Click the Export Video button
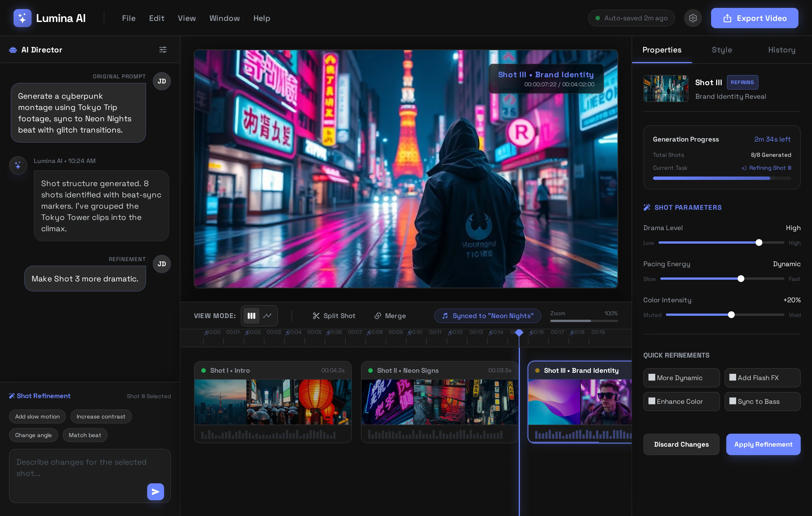812x516 pixels. (754, 18)
